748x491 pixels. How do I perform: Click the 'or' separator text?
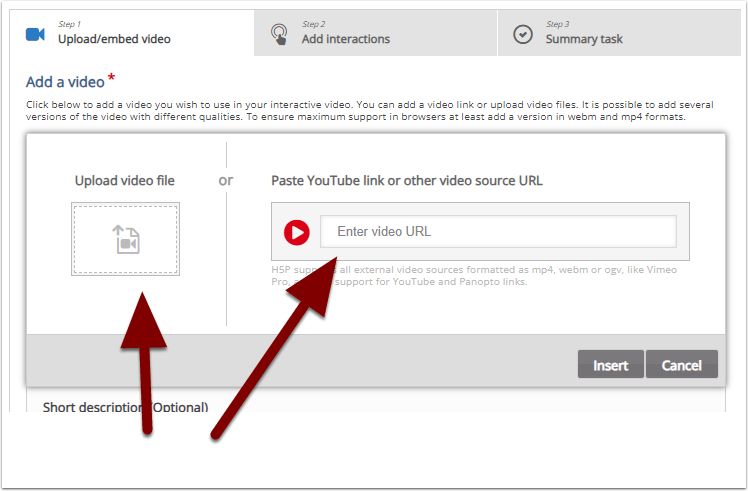coord(226,181)
